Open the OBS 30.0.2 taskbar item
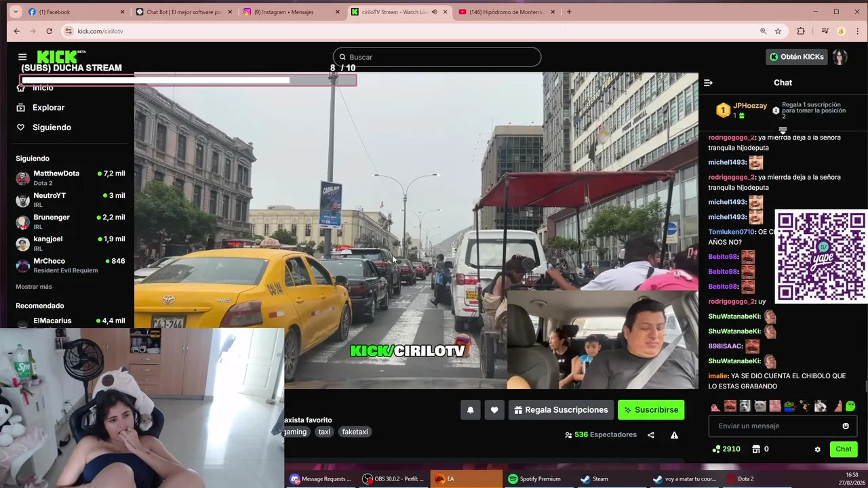868x488 pixels. click(393, 479)
